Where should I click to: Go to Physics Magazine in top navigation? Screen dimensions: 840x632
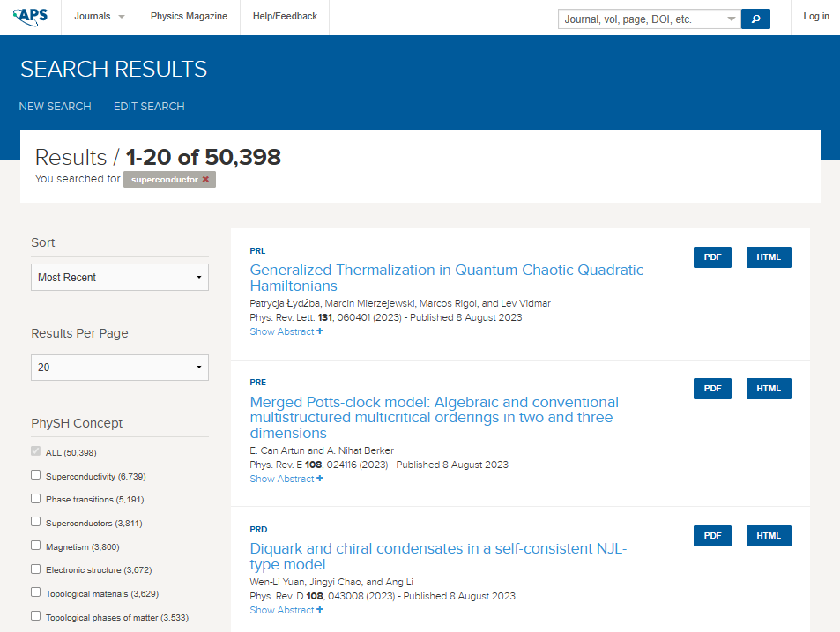click(189, 17)
